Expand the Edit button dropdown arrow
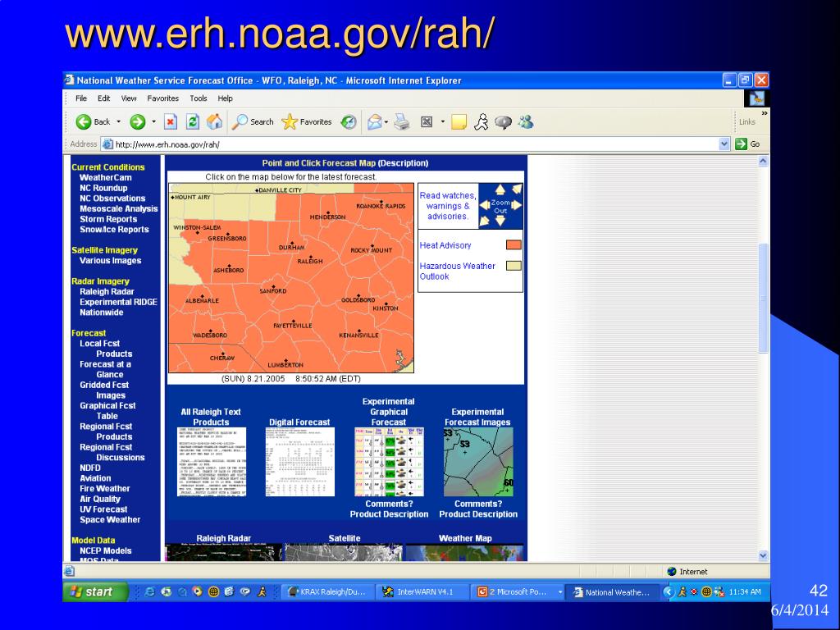840x630 pixels. pyautogui.click(x=442, y=122)
